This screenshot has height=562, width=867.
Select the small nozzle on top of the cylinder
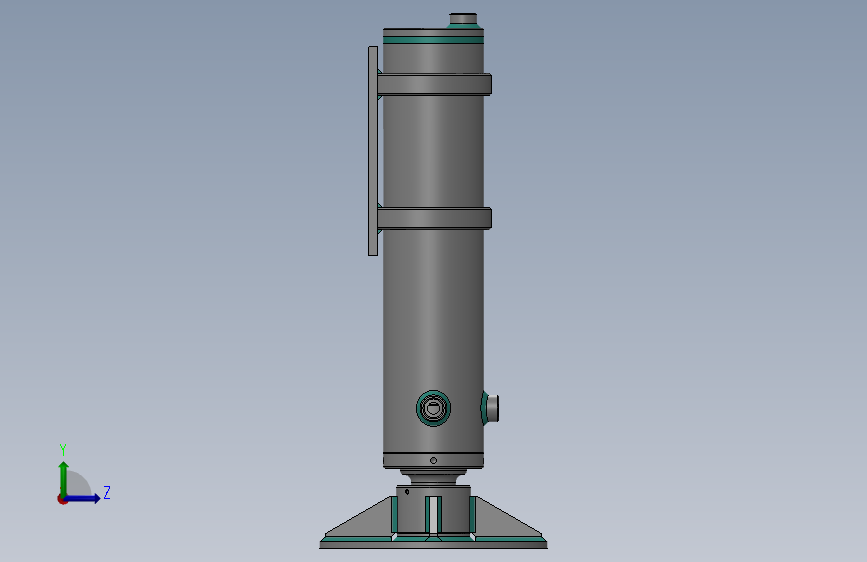(x=463, y=19)
